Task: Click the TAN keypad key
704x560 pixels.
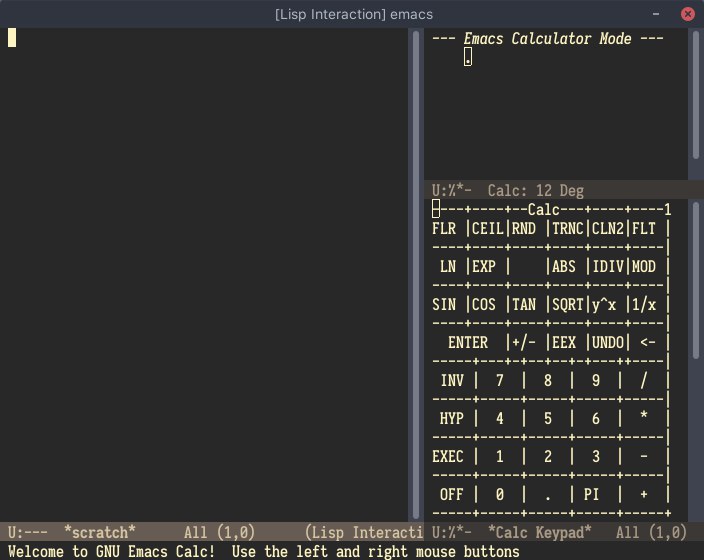Action: pyautogui.click(x=524, y=304)
